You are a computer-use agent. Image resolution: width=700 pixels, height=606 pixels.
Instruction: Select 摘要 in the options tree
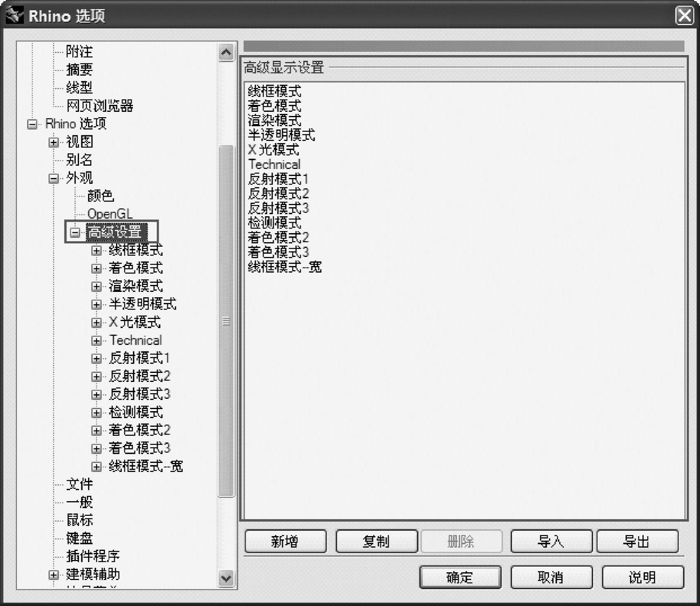pos(79,69)
